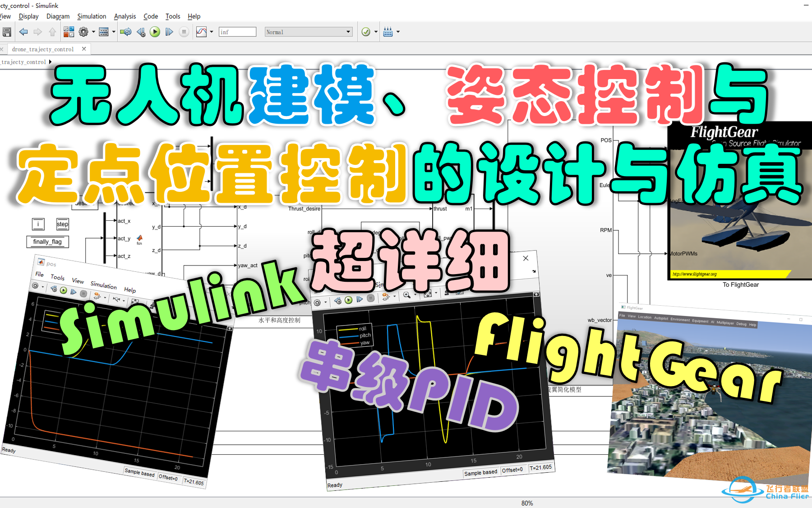Select zoom magnifier in attitude scope

406,295
